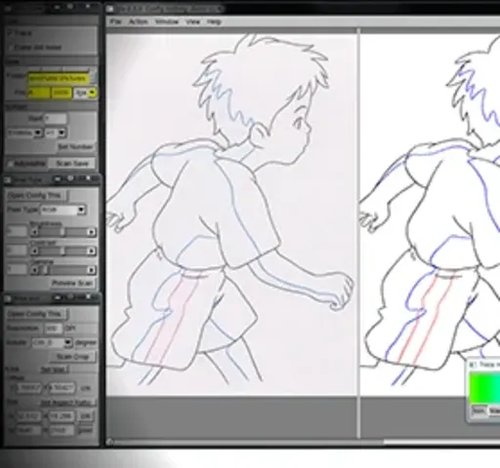Click the Brightness slider handle

(62, 232)
